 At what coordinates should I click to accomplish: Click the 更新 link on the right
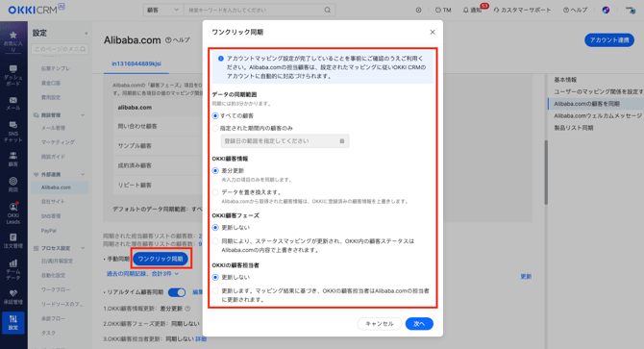(x=526, y=277)
